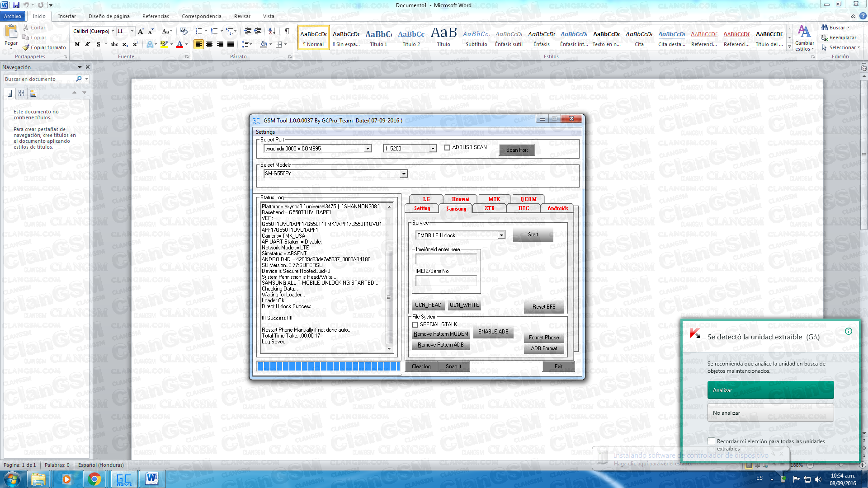
Task: Decrease paragraph indent
Action: (248, 31)
